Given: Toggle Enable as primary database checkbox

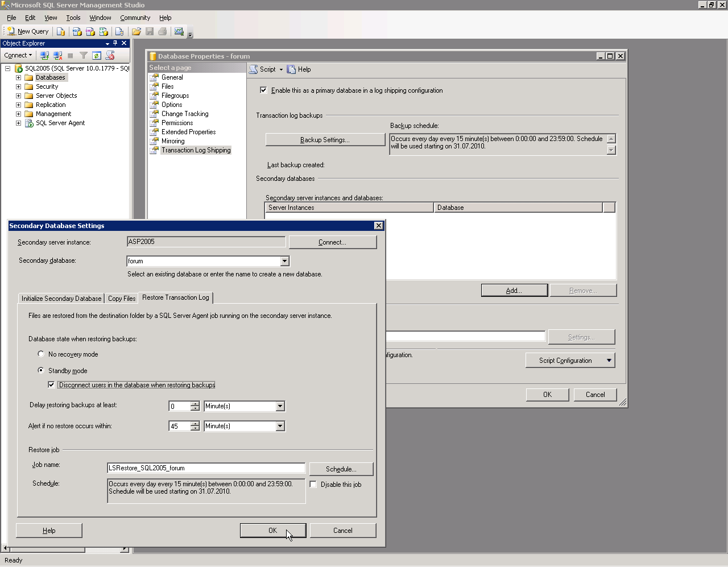Looking at the screenshot, I should tap(263, 90).
